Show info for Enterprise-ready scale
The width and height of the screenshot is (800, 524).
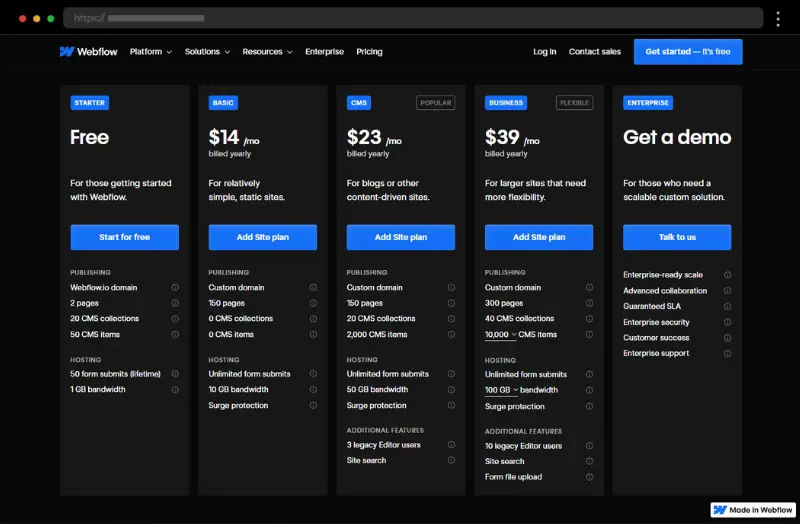[x=728, y=275]
